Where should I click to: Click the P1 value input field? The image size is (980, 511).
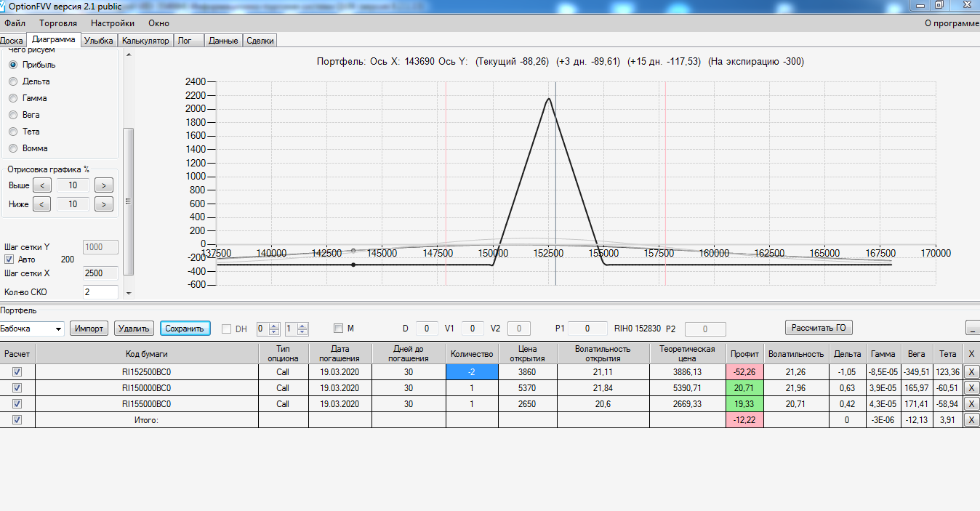click(588, 329)
